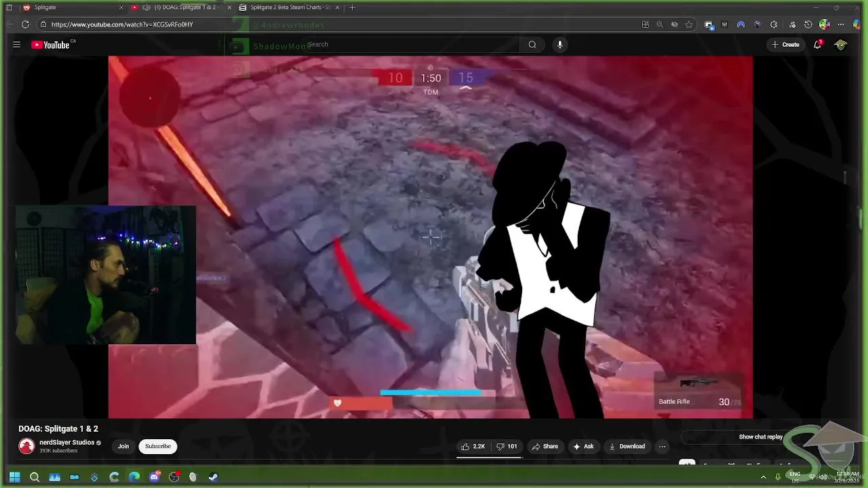The image size is (868, 488).
Task: Like the video (2.2K)
Action: point(473,447)
